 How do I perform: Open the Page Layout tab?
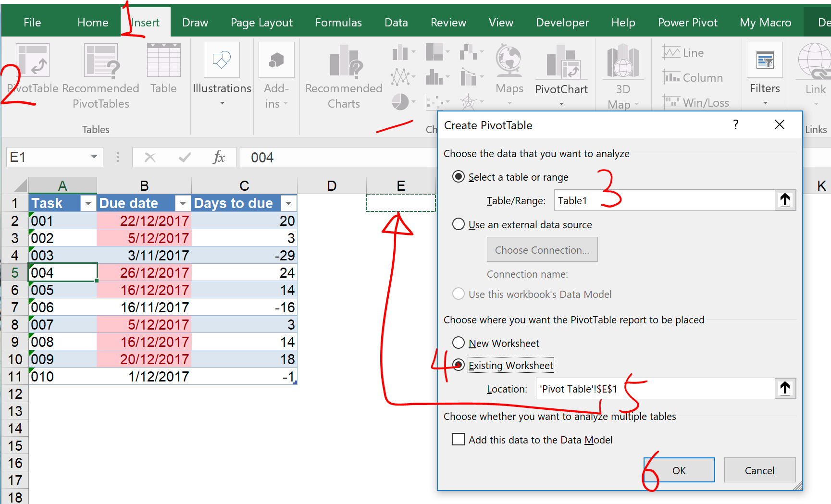tap(261, 23)
